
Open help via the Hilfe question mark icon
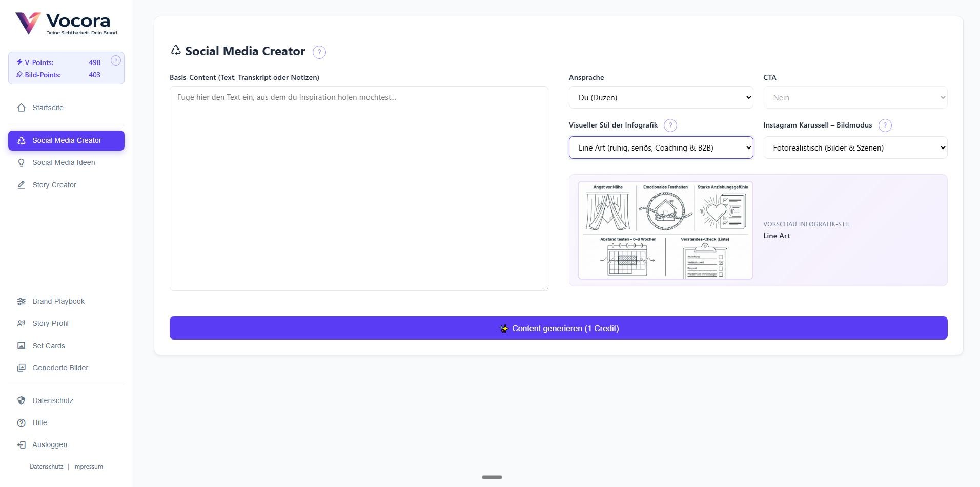coord(21,422)
